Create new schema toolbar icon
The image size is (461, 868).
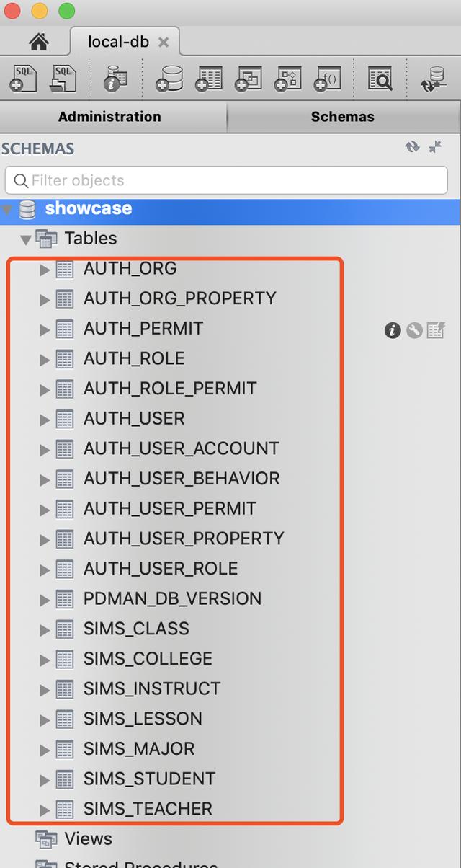[x=169, y=79]
